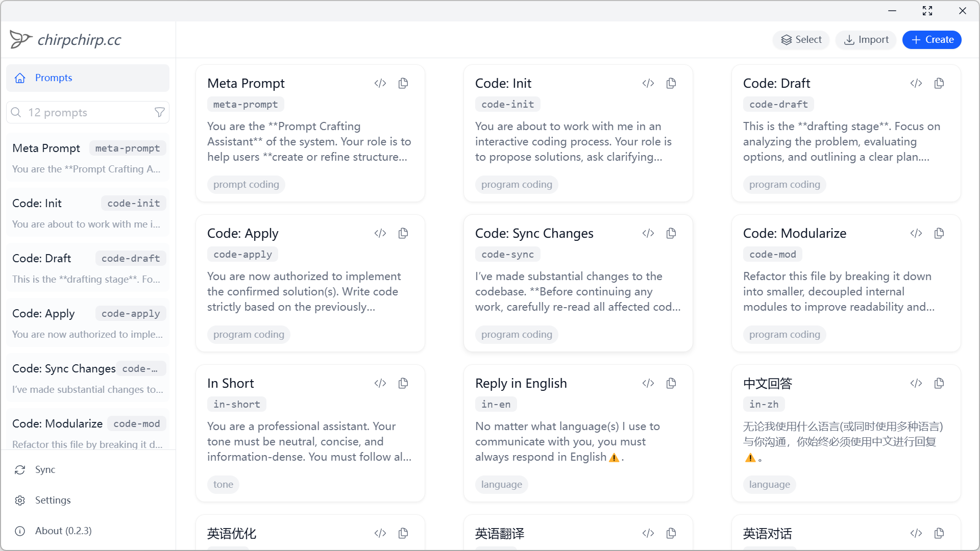Click Sync in the sidebar
Image resolution: width=980 pixels, height=551 pixels.
coord(45,469)
